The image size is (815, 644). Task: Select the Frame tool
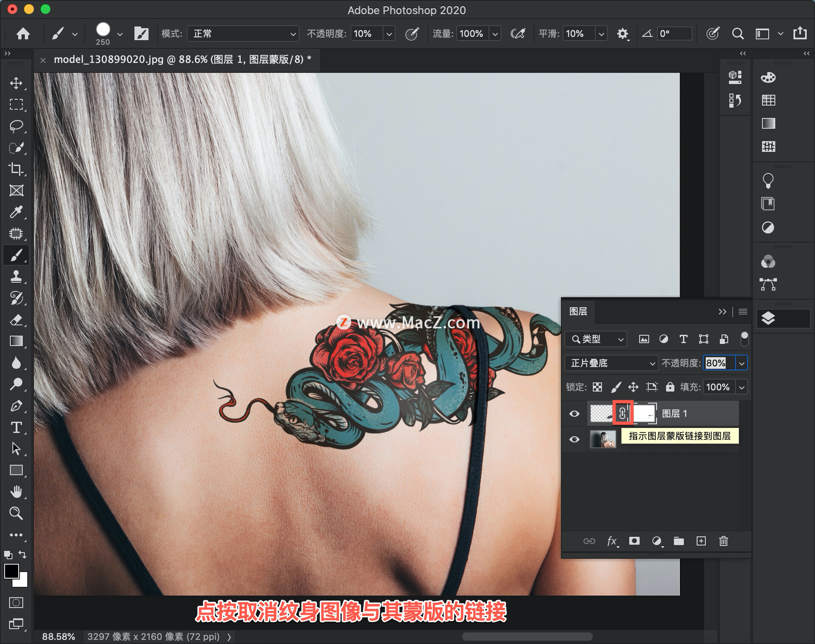point(16,191)
